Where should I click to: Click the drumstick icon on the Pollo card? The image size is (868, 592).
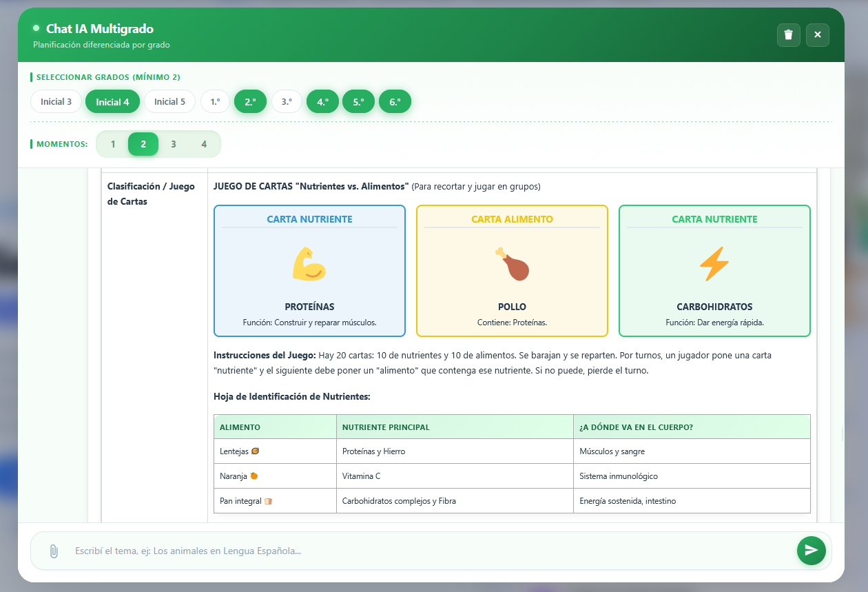pos(512,265)
